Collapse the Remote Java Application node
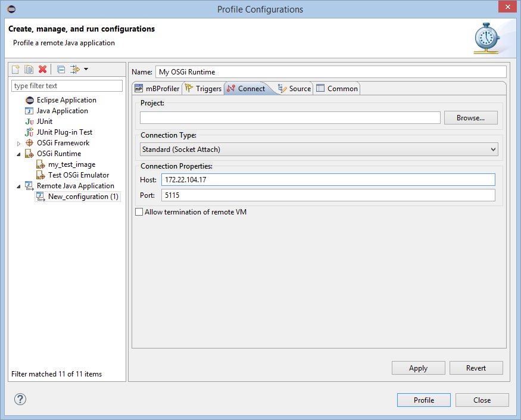 pyautogui.click(x=18, y=186)
